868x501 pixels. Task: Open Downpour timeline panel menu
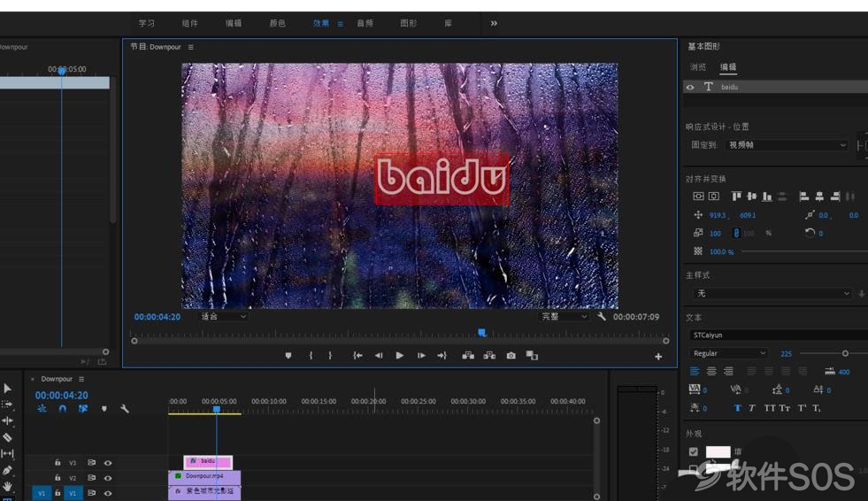tap(81, 379)
